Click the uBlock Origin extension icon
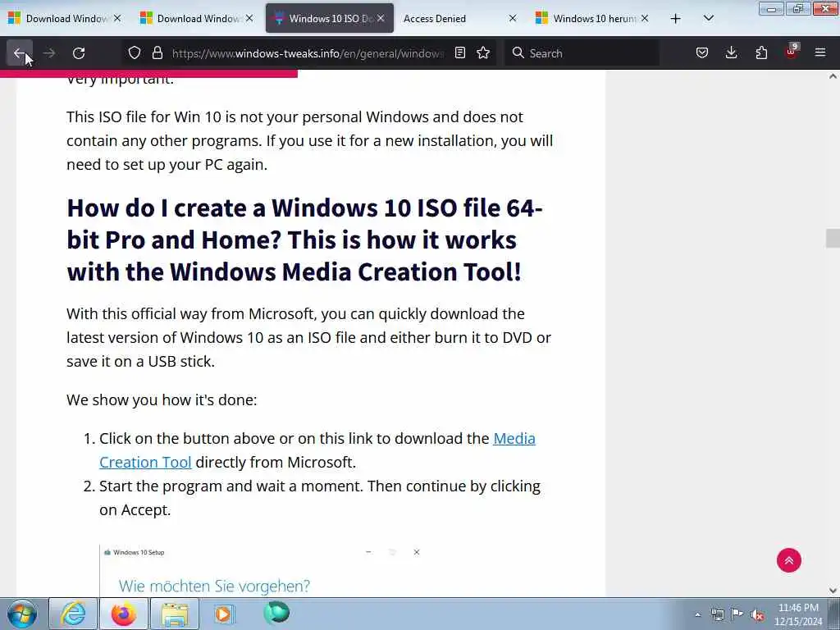840x630 pixels. [792, 52]
